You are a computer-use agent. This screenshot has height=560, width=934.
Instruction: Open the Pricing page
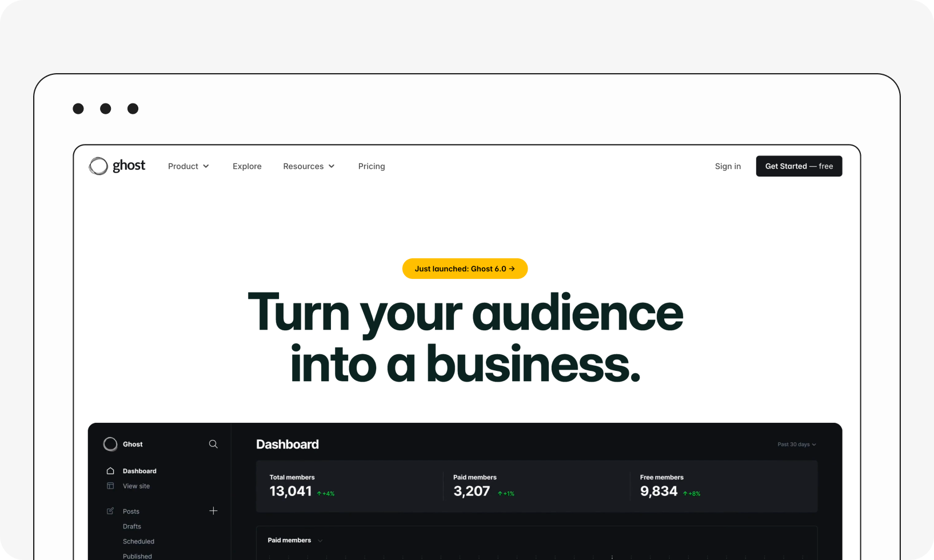coord(372,166)
